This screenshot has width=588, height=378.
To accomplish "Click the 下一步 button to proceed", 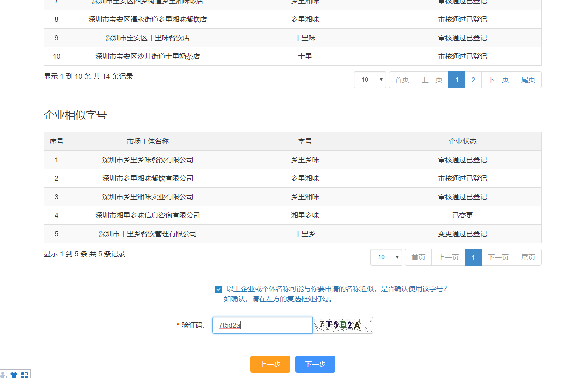I will 315,364.
